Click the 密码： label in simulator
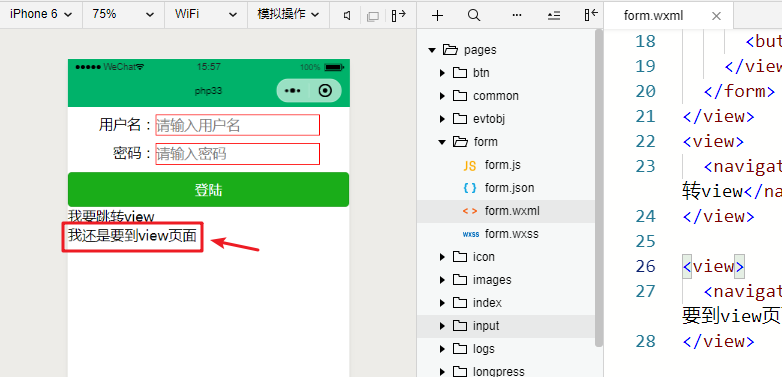 132,154
